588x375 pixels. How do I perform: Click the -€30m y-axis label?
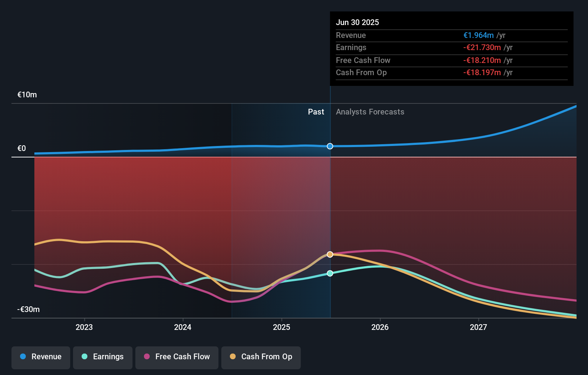point(29,310)
